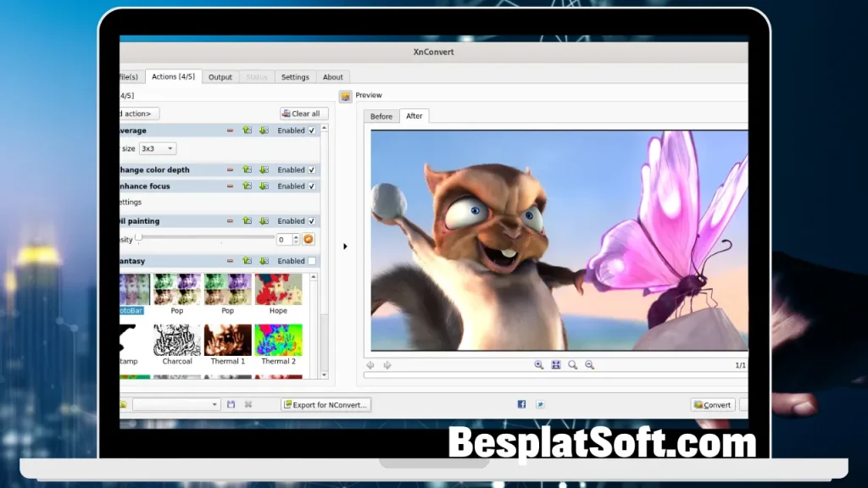Open the preset selection combo box
This screenshot has width=868, height=488.
point(175,404)
